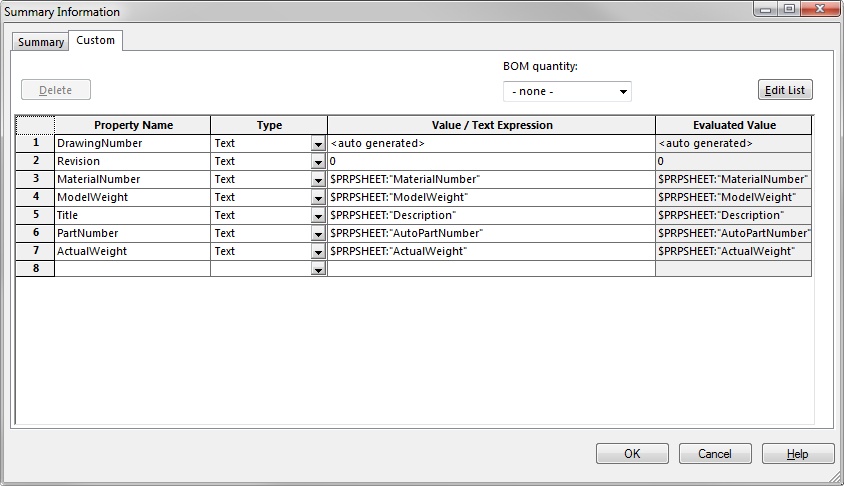Open Help for this dialog

pyautogui.click(x=798, y=454)
